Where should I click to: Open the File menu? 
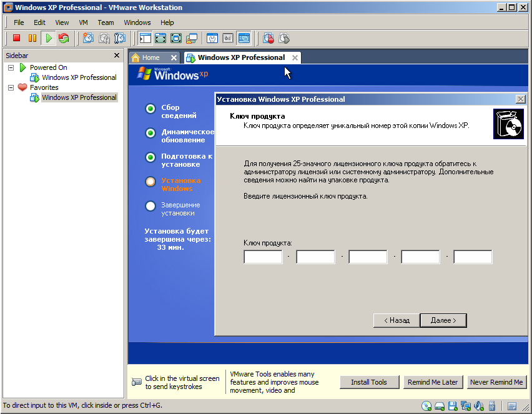click(19, 22)
